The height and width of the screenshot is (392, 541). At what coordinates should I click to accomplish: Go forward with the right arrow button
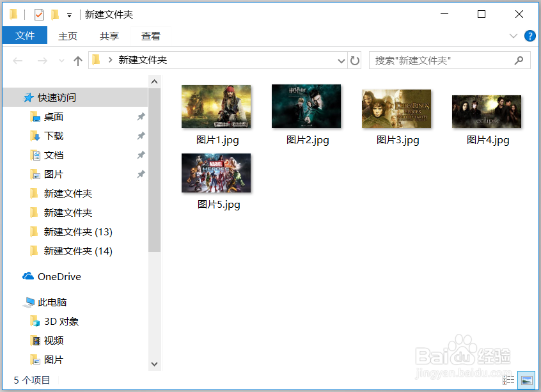tap(42, 61)
